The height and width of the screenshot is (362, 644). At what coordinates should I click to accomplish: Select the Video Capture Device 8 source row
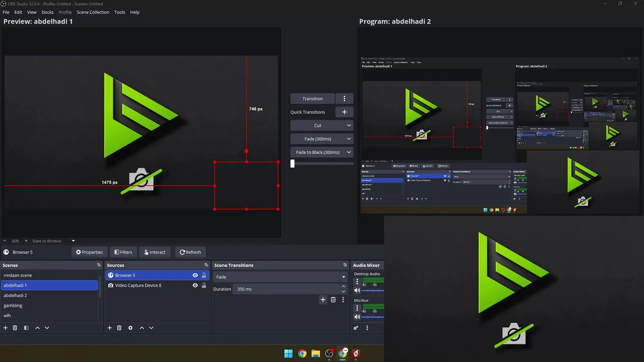tap(157, 286)
